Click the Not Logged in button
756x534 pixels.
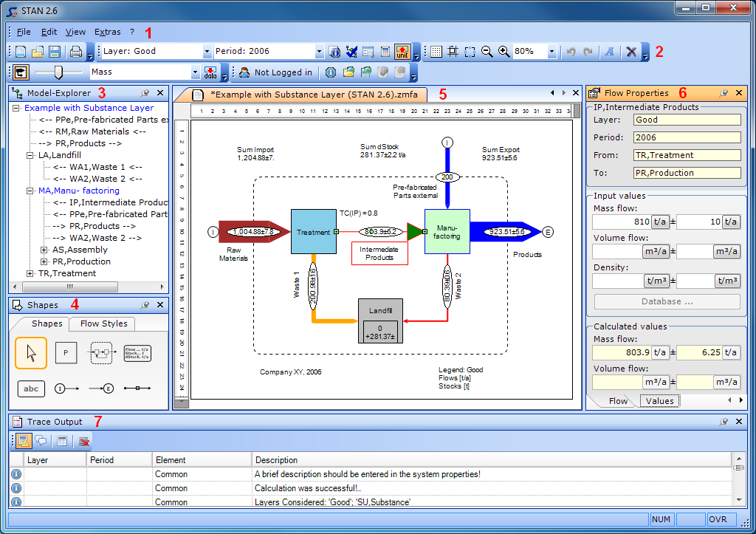277,72
